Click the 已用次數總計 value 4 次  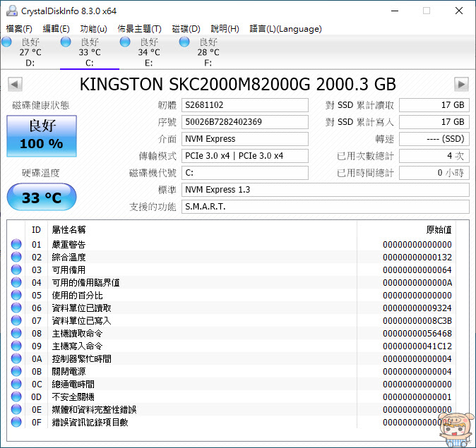(434, 156)
